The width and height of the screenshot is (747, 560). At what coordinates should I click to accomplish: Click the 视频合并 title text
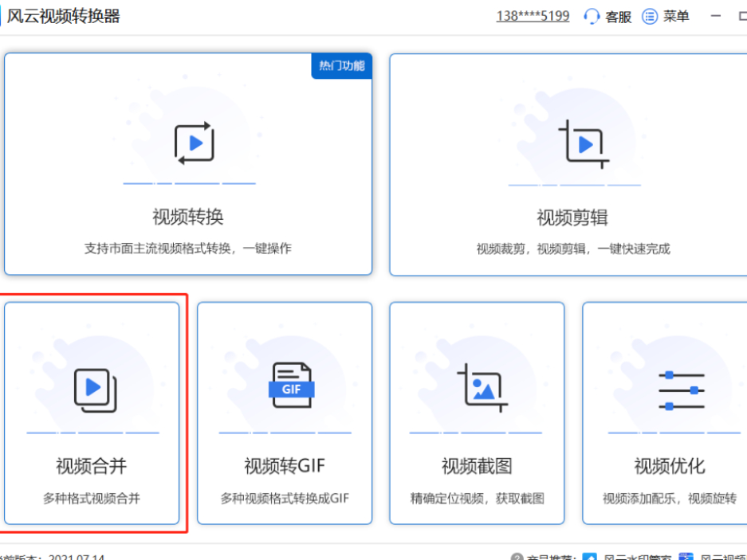tap(92, 466)
